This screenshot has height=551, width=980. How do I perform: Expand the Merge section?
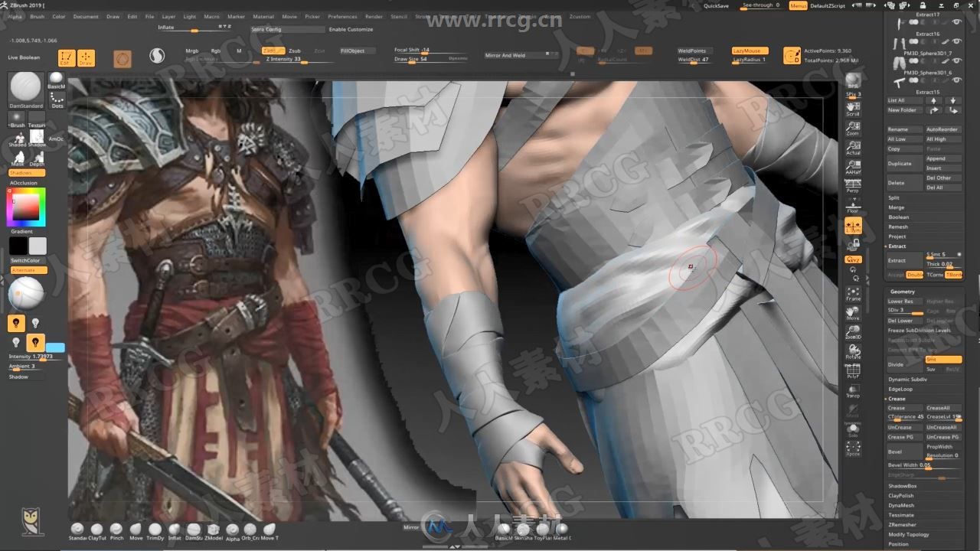[x=896, y=207]
